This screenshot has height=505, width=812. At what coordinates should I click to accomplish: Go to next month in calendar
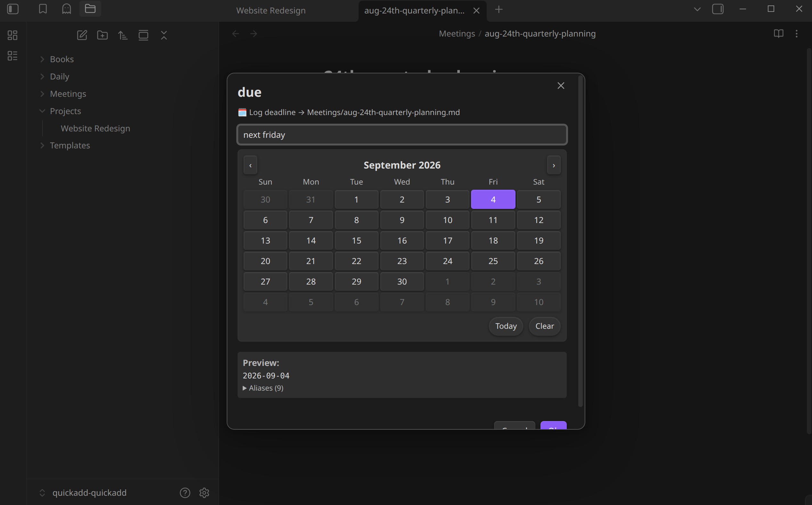pyautogui.click(x=554, y=165)
